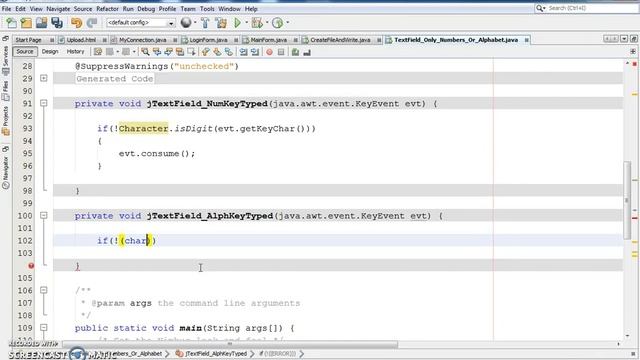This screenshot has height=360, width=640.
Task: Click the red error marker beside closing brace
Action: pos(31,266)
